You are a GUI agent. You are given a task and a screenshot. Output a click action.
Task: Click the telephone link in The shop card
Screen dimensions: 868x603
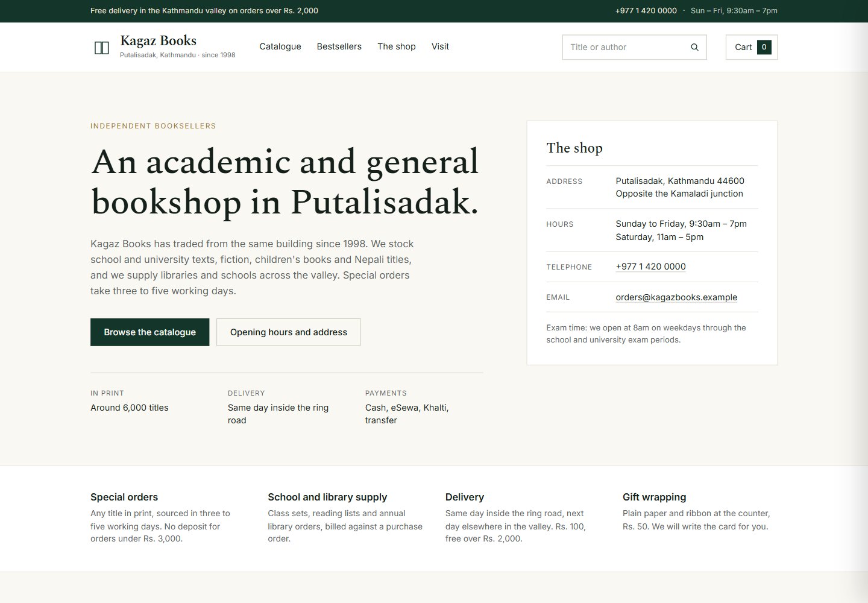coord(650,267)
